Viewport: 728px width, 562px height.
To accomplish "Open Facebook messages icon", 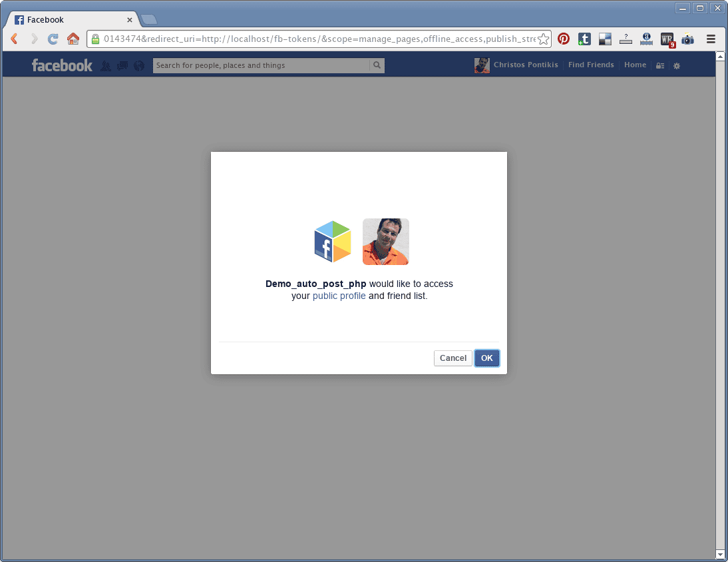I will click(122, 66).
